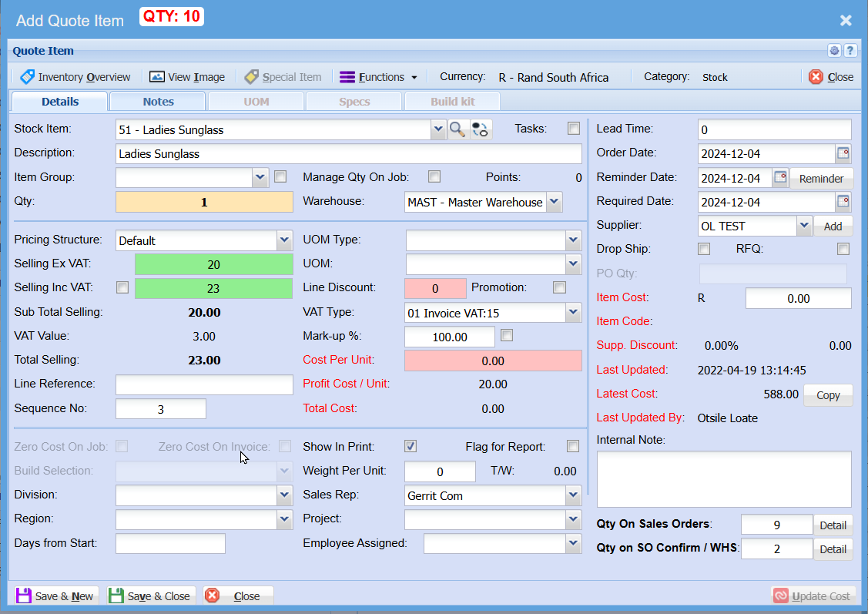
Task: Open the Functions menu
Action: [x=379, y=77]
